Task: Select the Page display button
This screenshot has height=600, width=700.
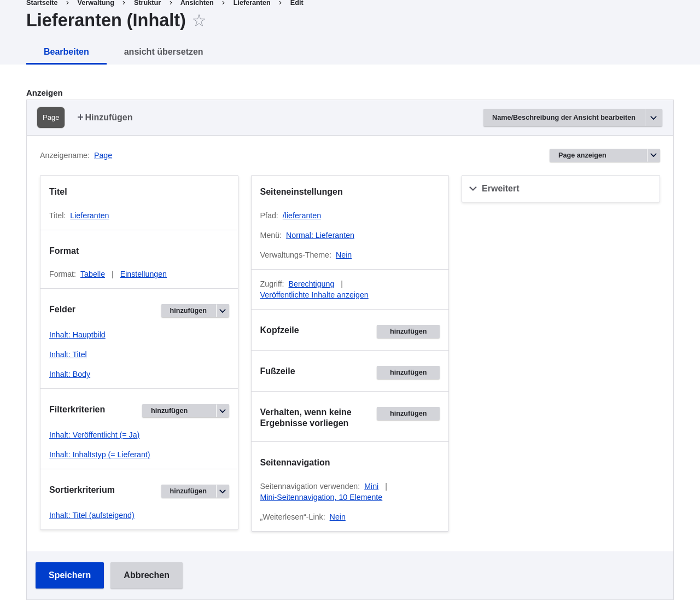Action: coord(51,118)
